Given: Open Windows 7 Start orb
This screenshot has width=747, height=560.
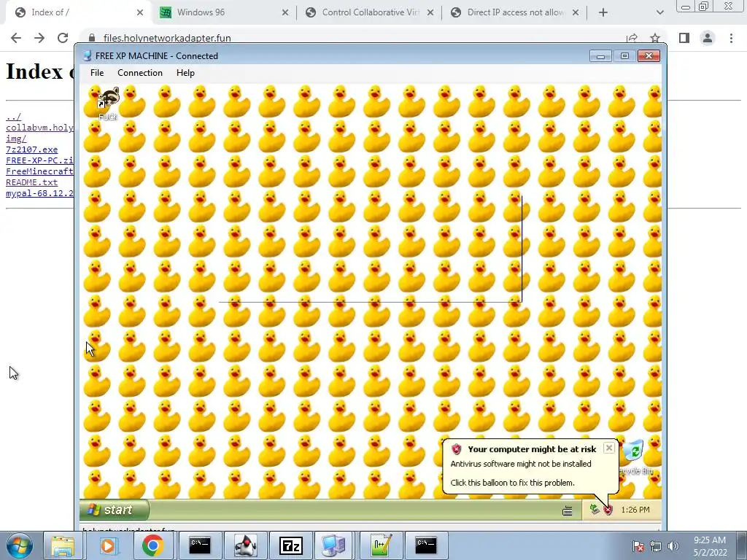Looking at the screenshot, I should click(19, 545).
